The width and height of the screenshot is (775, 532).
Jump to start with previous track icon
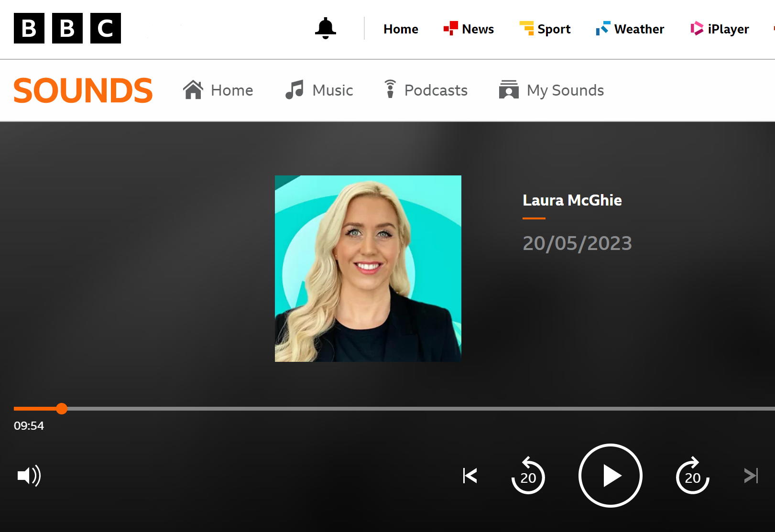click(x=470, y=476)
